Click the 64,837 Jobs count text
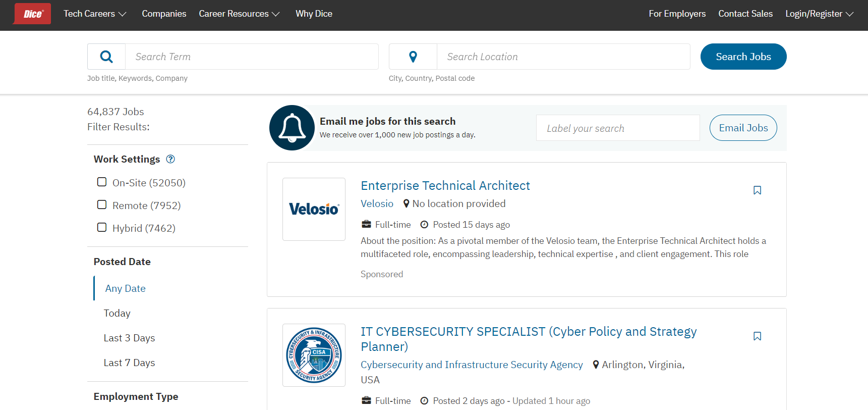This screenshot has height=410, width=868. point(115,112)
